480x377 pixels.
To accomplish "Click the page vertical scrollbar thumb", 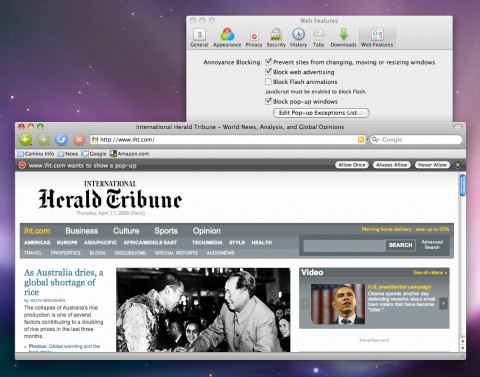I will point(463,185).
